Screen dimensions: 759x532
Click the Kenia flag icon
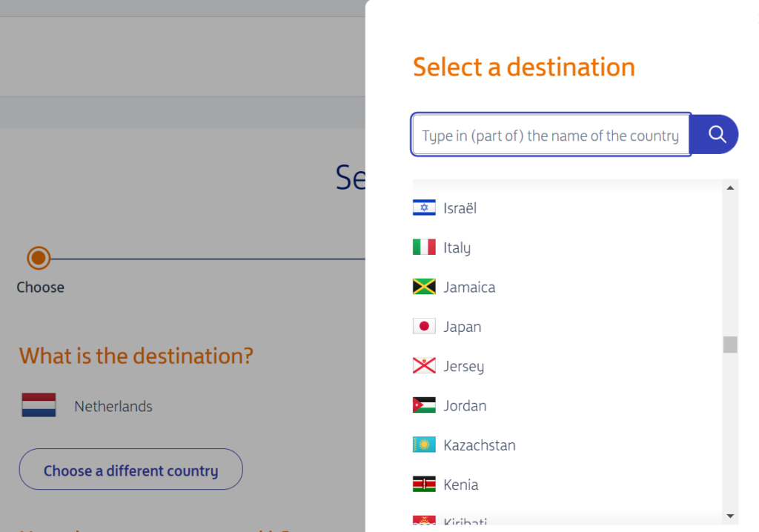coord(424,484)
